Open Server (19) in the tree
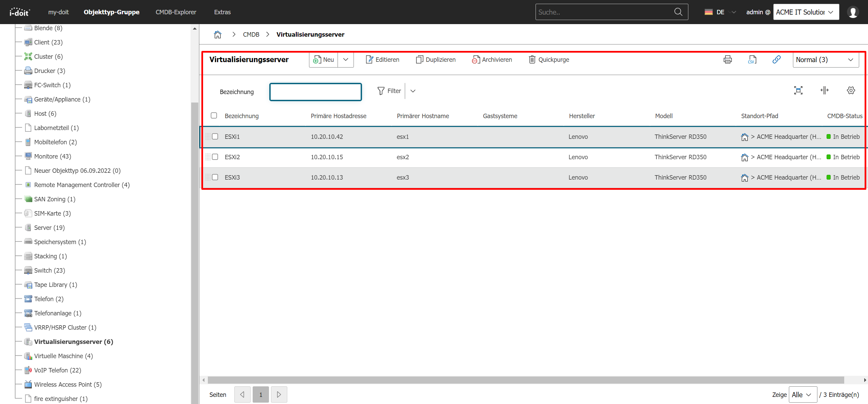The image size is (868, 404). coord(49,227)
